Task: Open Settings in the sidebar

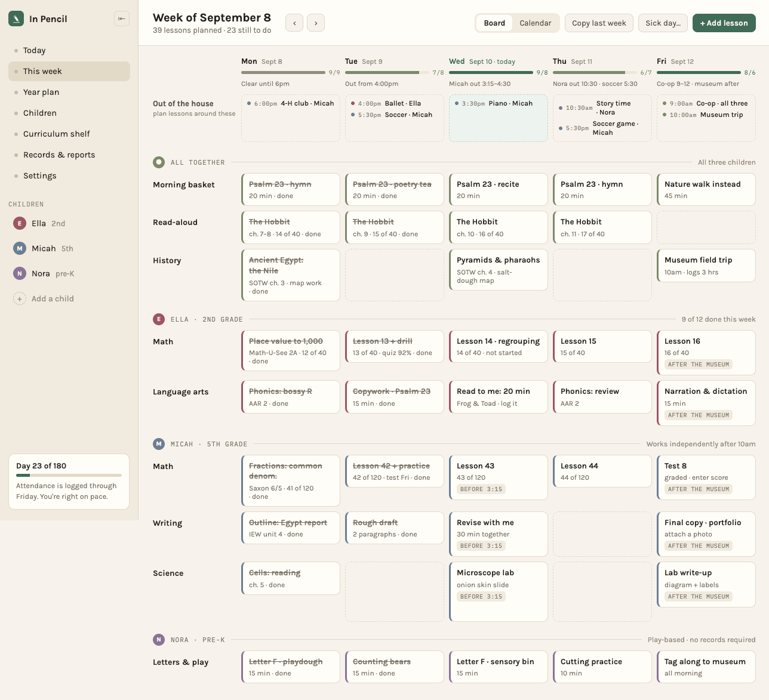Action: coord(69,175)
